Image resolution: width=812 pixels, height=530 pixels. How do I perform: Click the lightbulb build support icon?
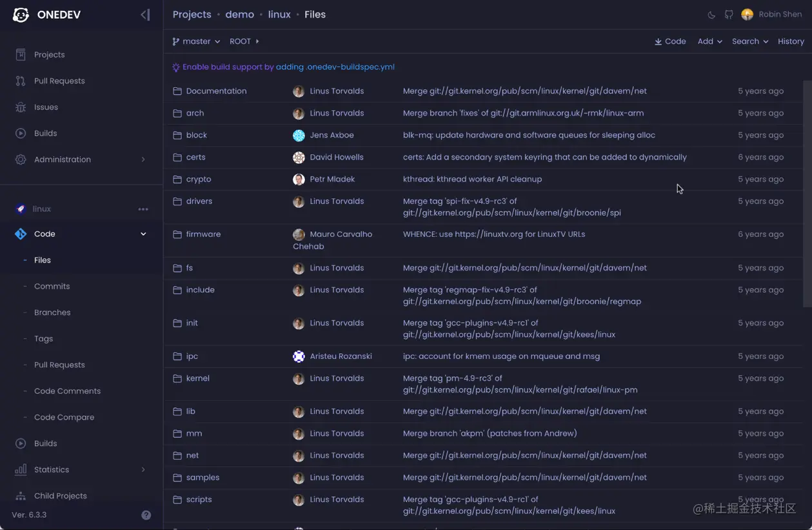coord(176,67)
